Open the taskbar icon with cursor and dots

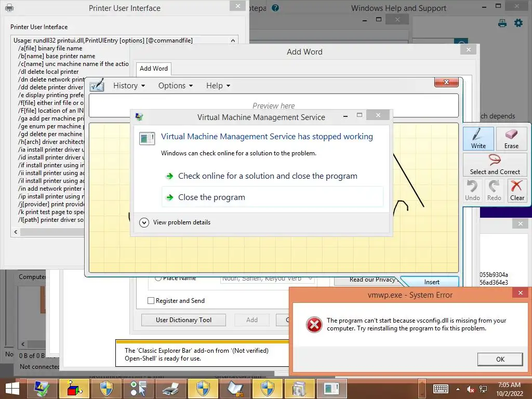[138, 389]
